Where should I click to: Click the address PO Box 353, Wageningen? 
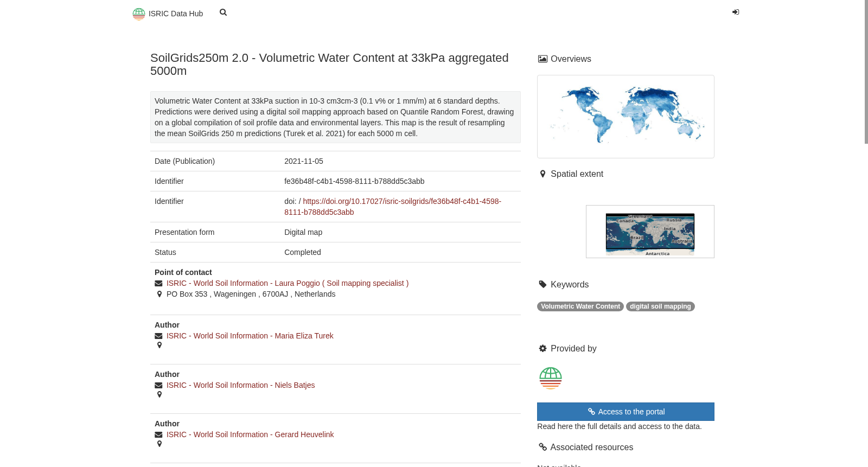pyautogui.click(x=251, y=294)
